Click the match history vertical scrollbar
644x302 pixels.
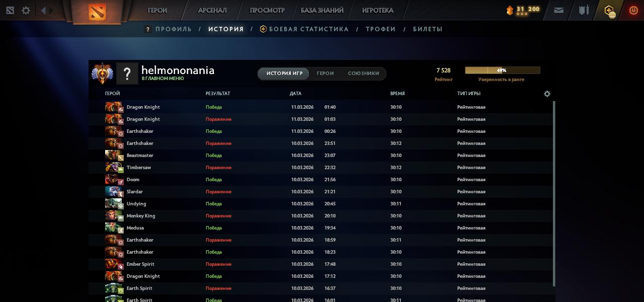(554, 191)
